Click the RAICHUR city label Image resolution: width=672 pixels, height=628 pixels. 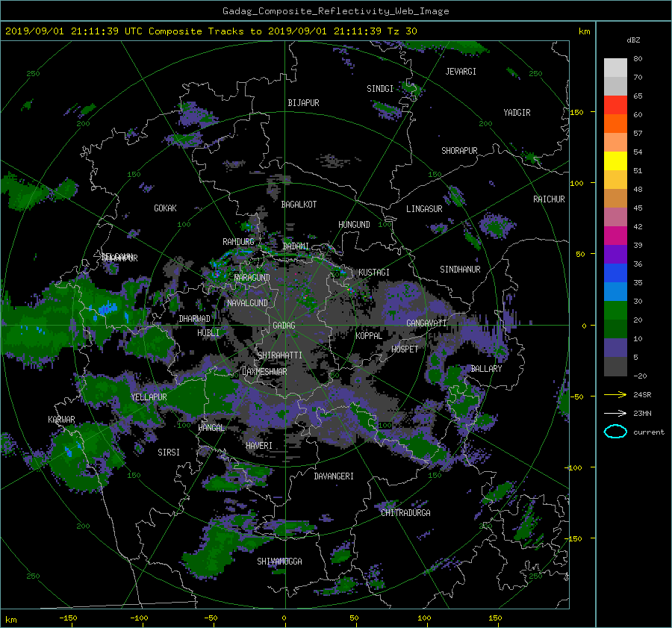(549, 199)
